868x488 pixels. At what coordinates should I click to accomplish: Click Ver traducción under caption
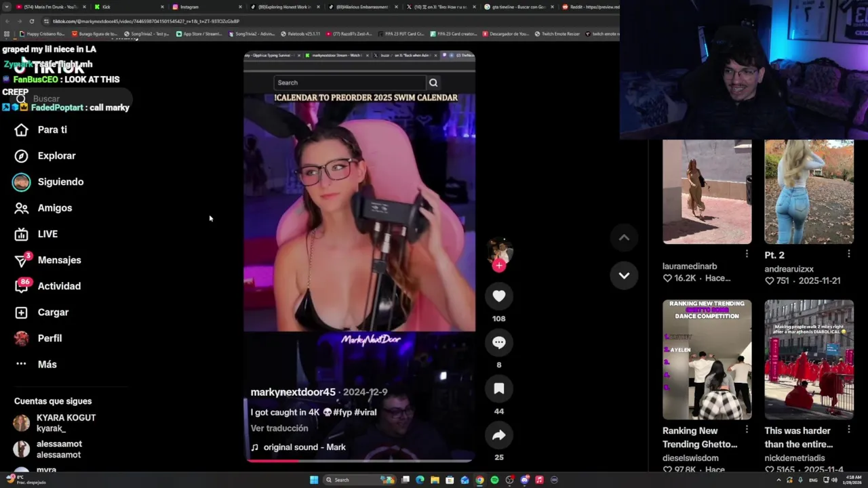tap(279, 428)
